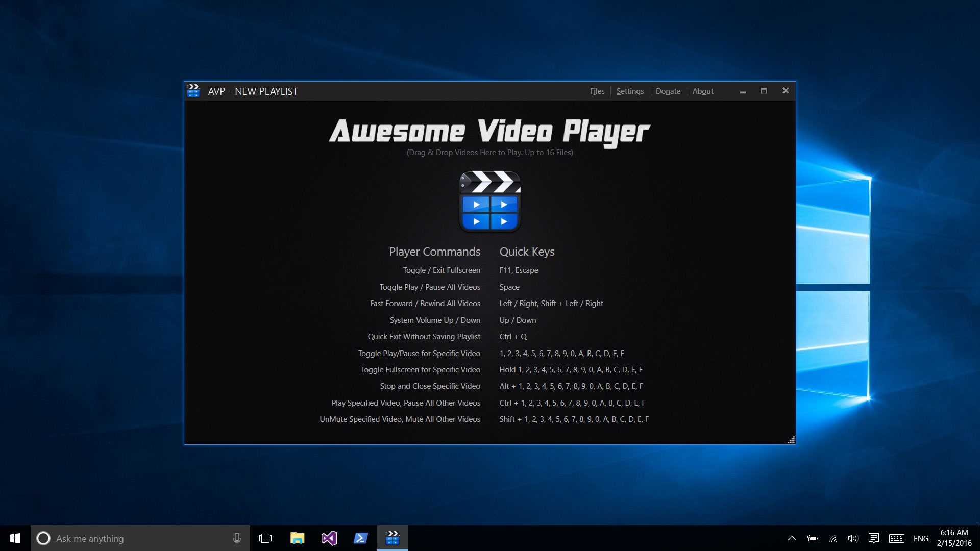Viewport: 980px width, 551px height.
Task: Open the volume speaker tray icon
Action: (x=853, y=538)
